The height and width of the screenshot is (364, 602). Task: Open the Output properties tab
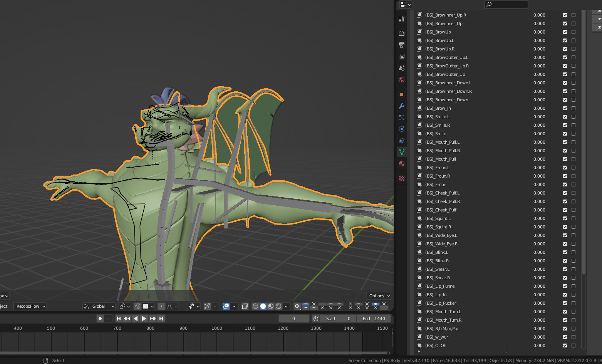click(402, 45)
